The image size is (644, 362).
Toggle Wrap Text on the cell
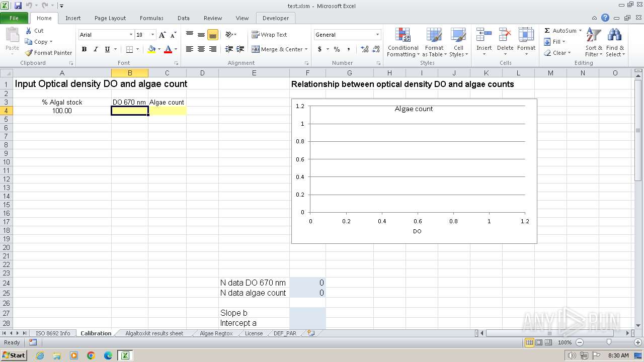269,35
